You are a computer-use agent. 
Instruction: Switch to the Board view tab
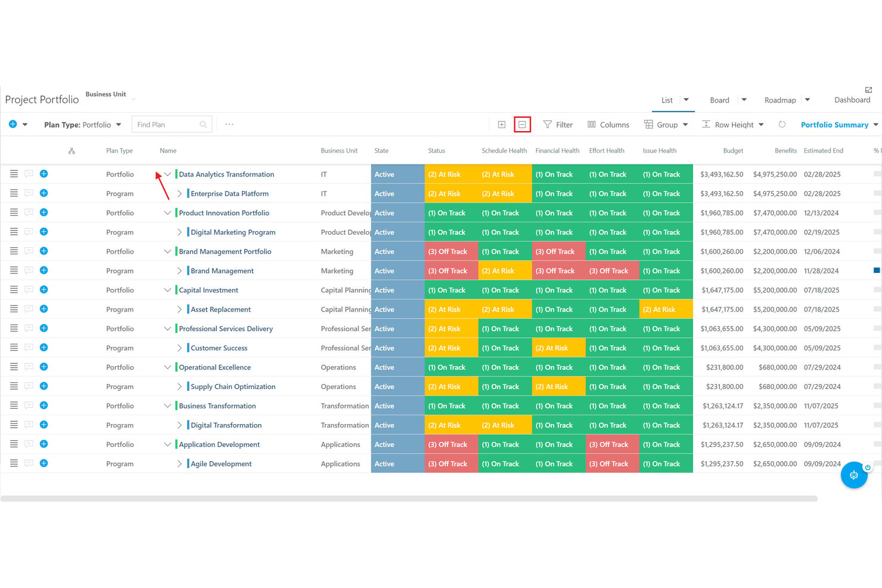point(719,100)
